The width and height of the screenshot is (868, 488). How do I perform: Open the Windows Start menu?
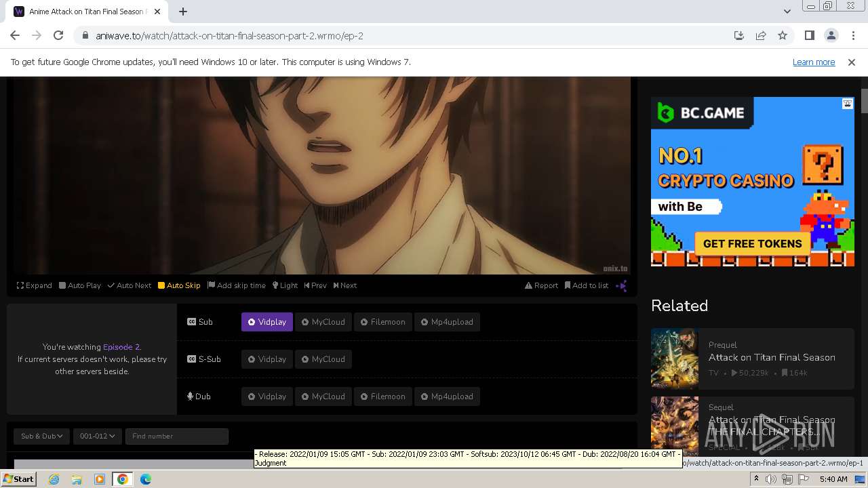click(19, 479)
